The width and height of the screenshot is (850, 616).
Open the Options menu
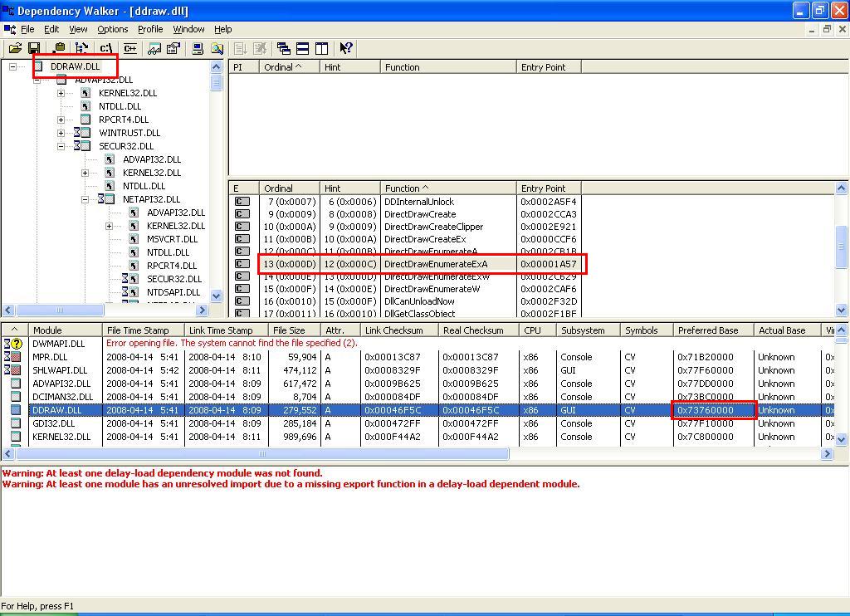click(x=113, y=29)
